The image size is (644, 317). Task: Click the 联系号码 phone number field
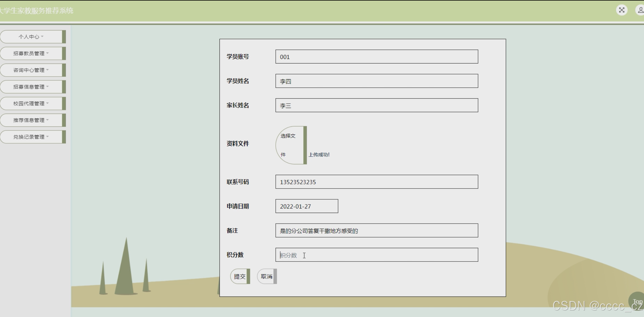click(x=376, y=182)
